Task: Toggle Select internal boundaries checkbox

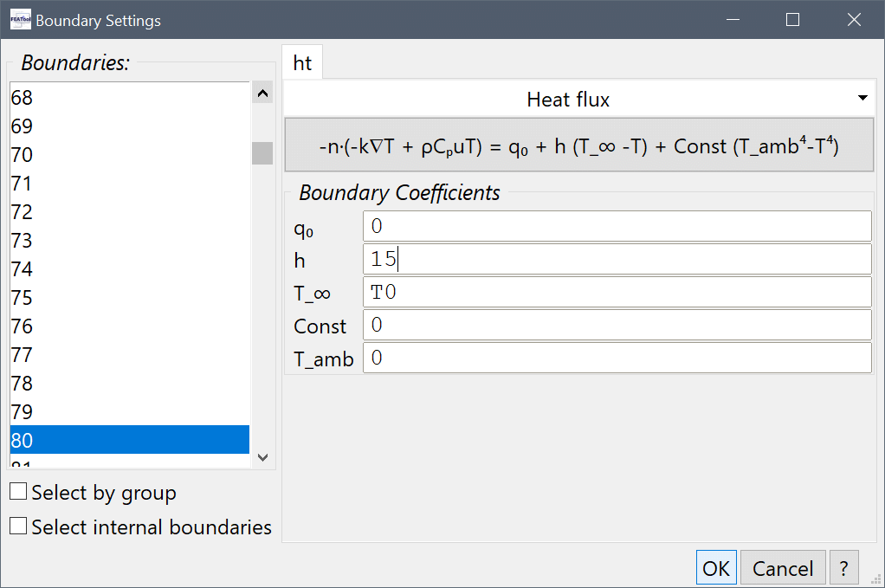Action: click(18, 527)
